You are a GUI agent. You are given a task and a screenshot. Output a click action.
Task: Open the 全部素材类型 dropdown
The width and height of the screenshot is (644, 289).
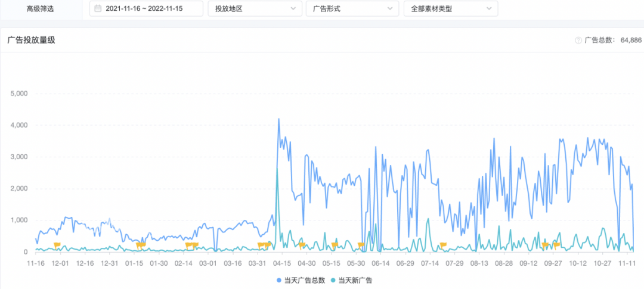(x=451, y=8)
